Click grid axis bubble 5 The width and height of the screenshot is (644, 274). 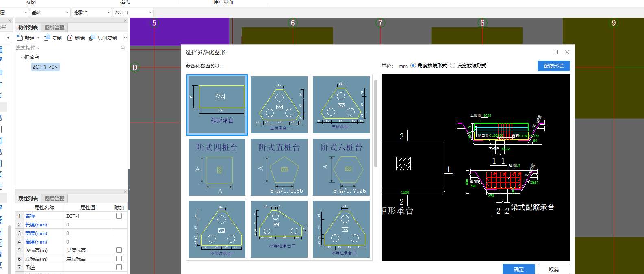click(x=154, y=23)
